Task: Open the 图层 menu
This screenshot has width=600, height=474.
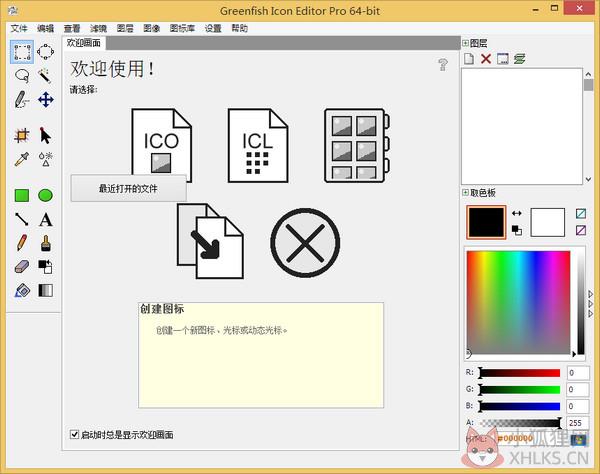Action: [125, 28]
